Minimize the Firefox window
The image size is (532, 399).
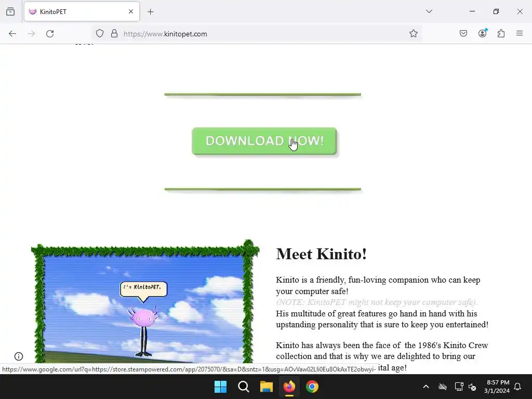[472, 11]
